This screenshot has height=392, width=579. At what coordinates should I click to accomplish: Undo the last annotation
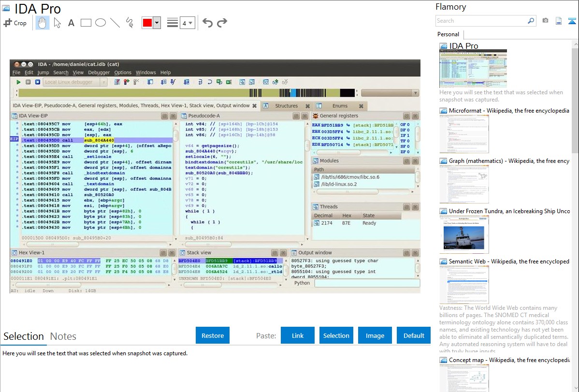207,23
